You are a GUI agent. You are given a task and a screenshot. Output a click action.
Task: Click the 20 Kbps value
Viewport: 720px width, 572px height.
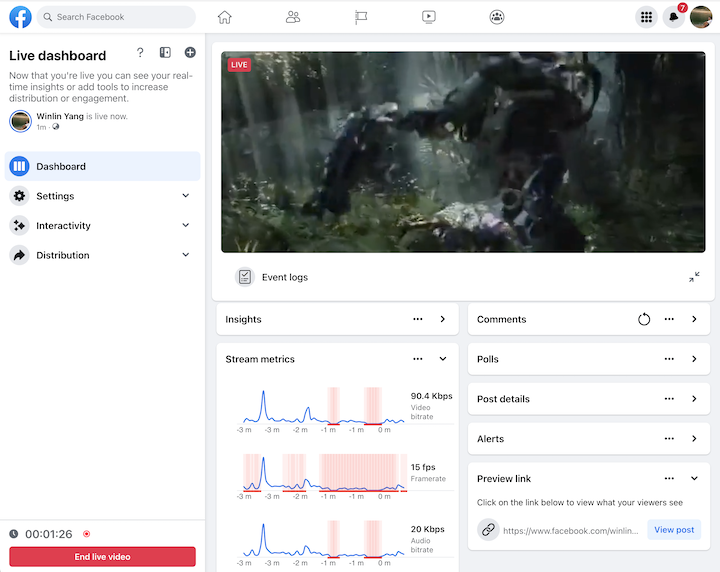pos(428,529)
